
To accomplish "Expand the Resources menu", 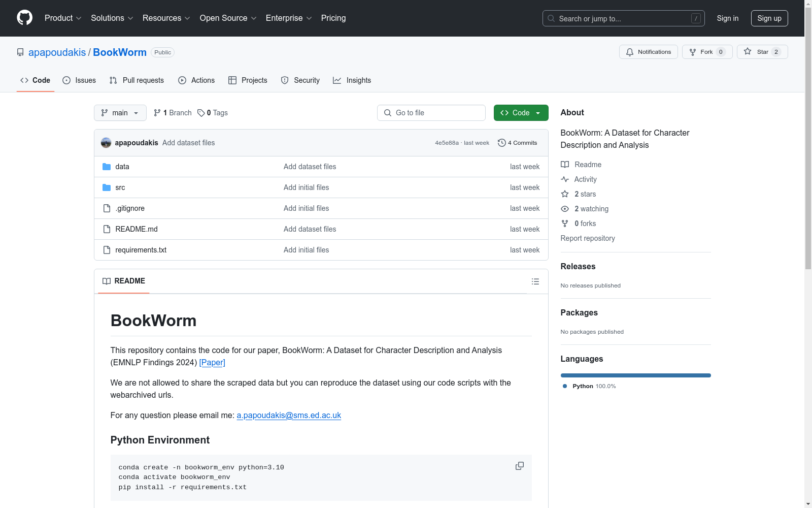I will coord(166,18).
